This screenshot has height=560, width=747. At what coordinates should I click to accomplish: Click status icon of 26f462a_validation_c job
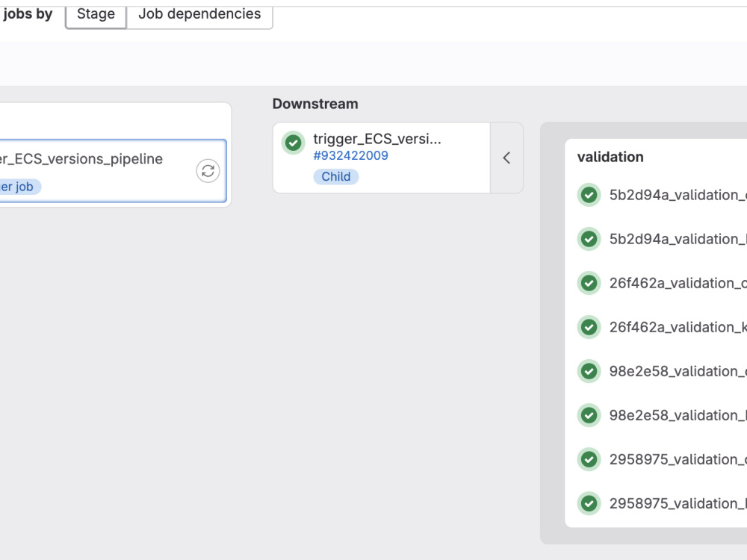click(589, 283)
